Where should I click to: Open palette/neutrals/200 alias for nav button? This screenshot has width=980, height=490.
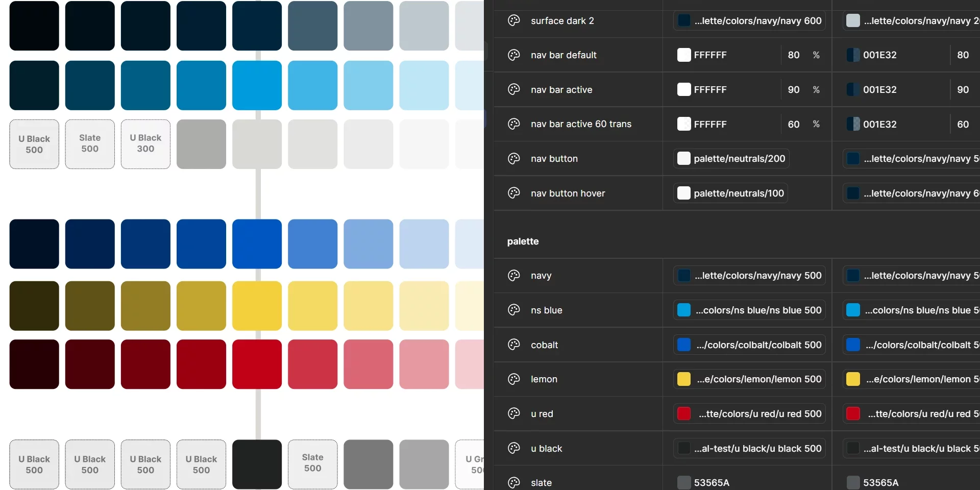[731, 158]
